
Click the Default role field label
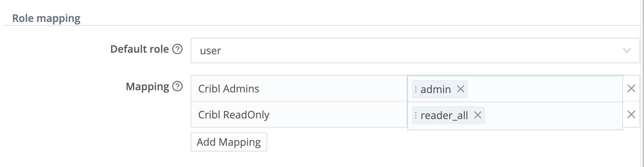(139, 49)
